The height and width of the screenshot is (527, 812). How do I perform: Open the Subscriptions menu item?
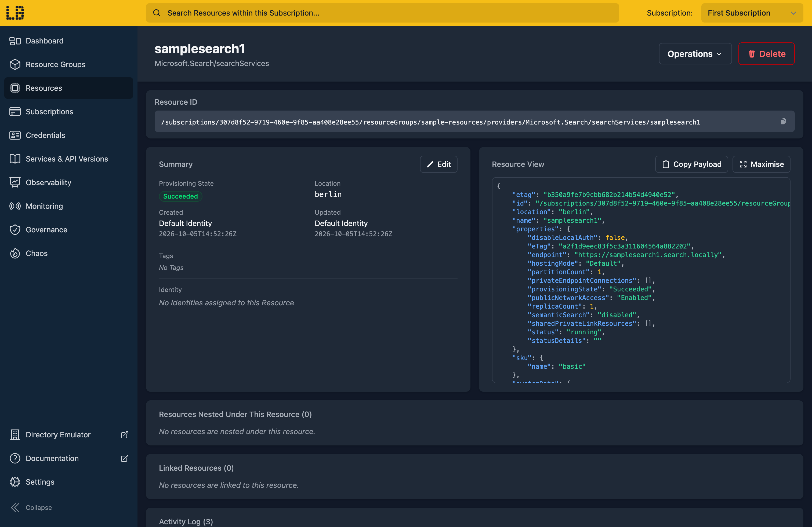(68, 111)
